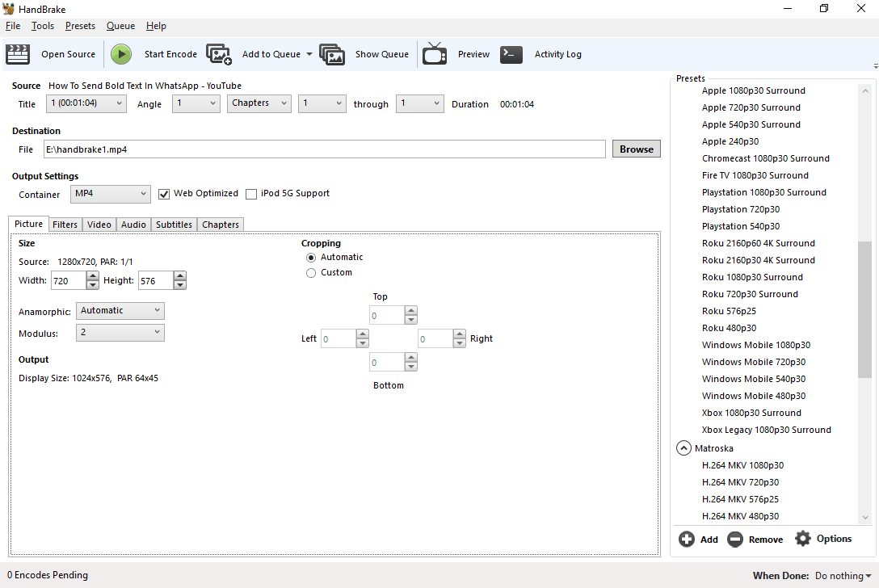The width and height of the screenshot is (879, 588).
Task: Enable the iPod 5G Support checkbox
Action: [251, 194]
